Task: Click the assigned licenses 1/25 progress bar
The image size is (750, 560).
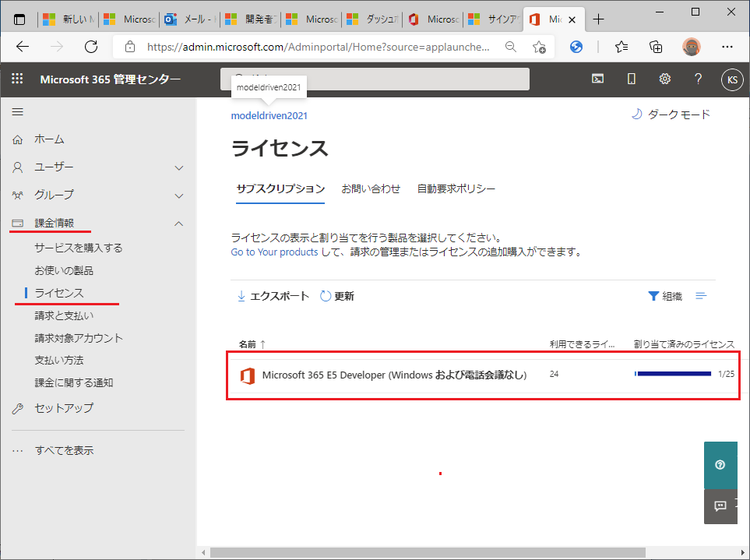Action: (x=673, y=374)
